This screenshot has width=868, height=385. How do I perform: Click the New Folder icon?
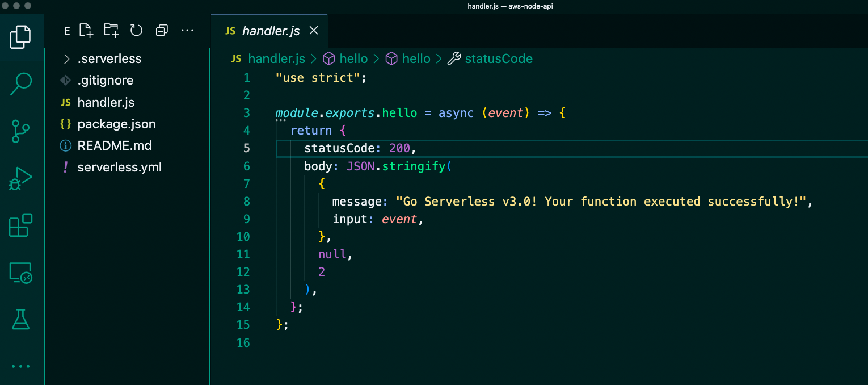point(111,31)
